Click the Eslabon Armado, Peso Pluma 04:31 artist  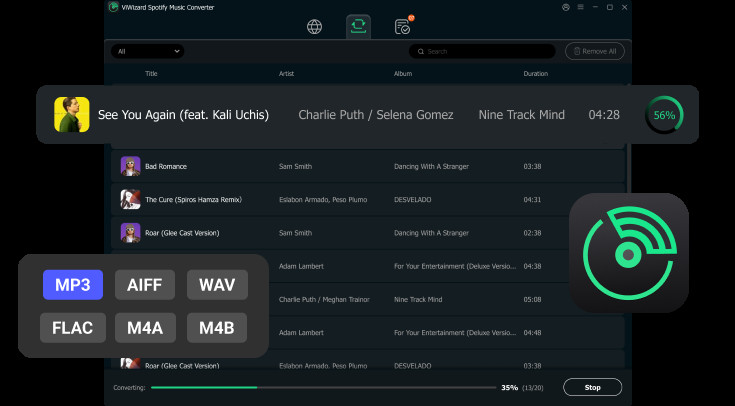point(323,200)
